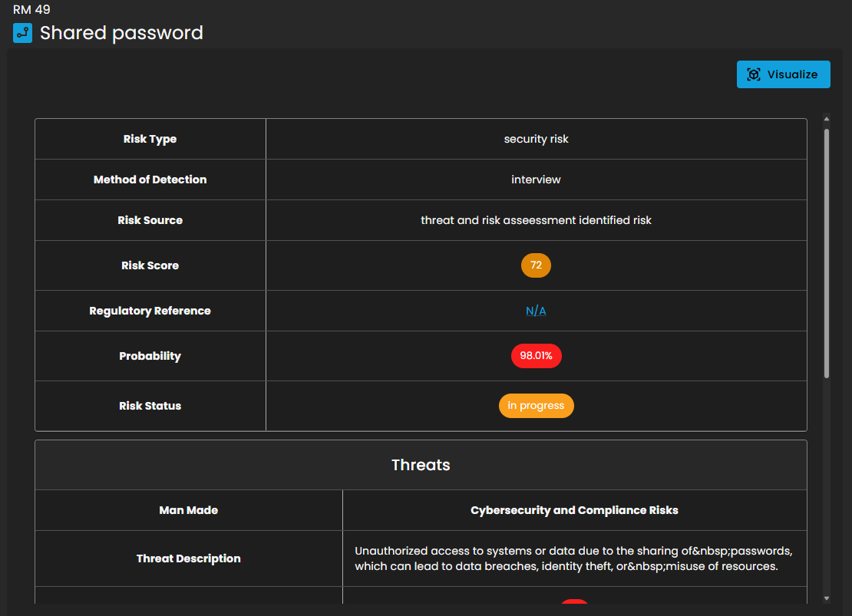Click the Threats section header
Viewport: 852px width, 616px height.
[x=421, y=465]
